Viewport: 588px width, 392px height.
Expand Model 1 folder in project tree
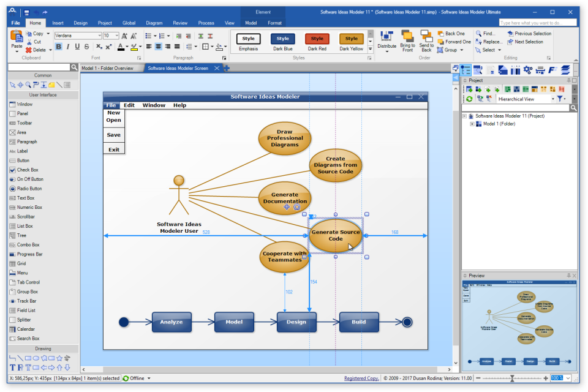click(472, 124)
